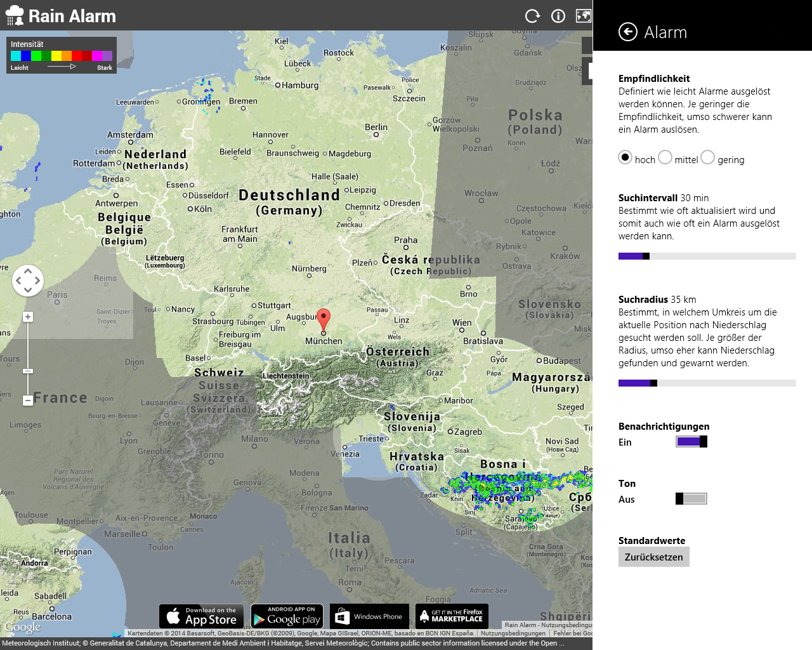Open the Firefox Marketplace badge
Viewport: 812px width, 650px height.
pos(452,616)
